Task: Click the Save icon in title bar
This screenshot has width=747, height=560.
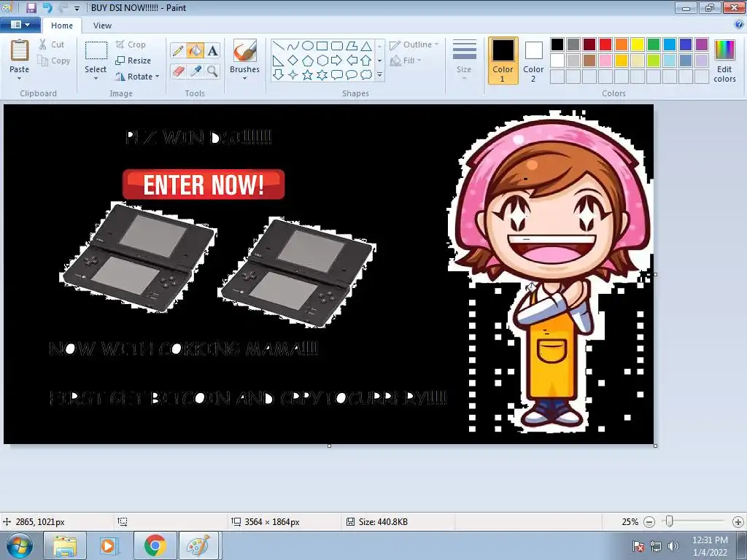Action: coord(31,8)
